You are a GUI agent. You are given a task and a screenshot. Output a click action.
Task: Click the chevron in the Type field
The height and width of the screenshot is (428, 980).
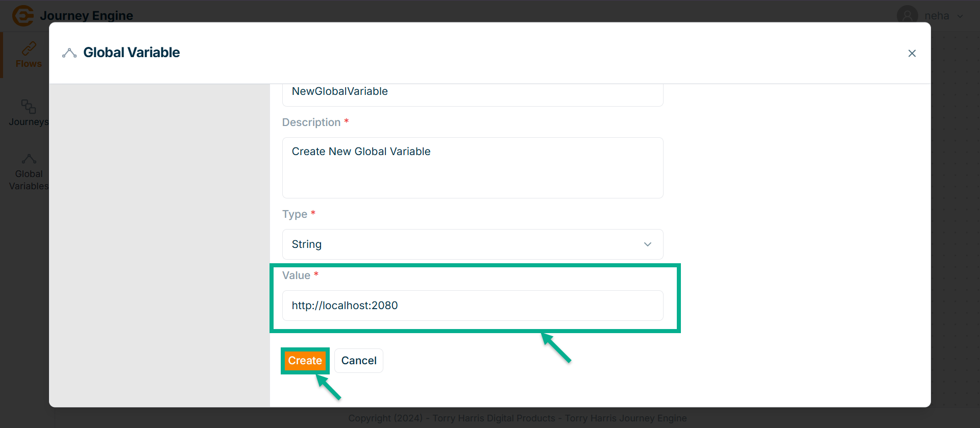coord(647,244)
